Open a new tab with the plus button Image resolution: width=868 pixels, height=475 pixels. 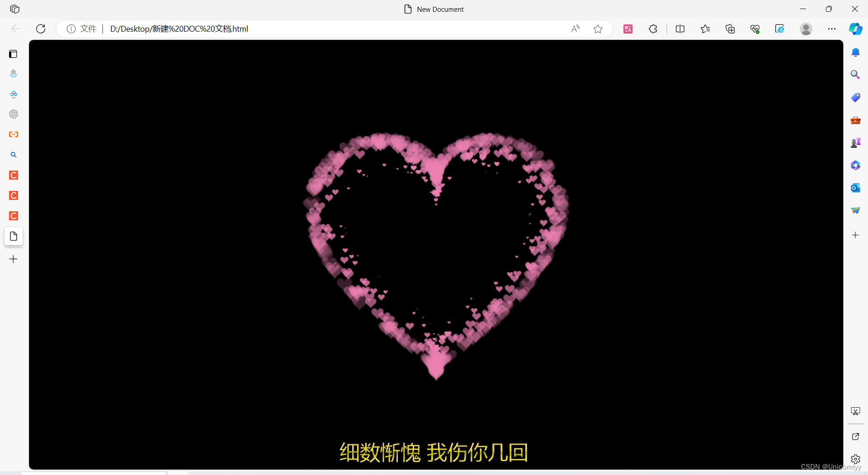[x=13, y=259]
